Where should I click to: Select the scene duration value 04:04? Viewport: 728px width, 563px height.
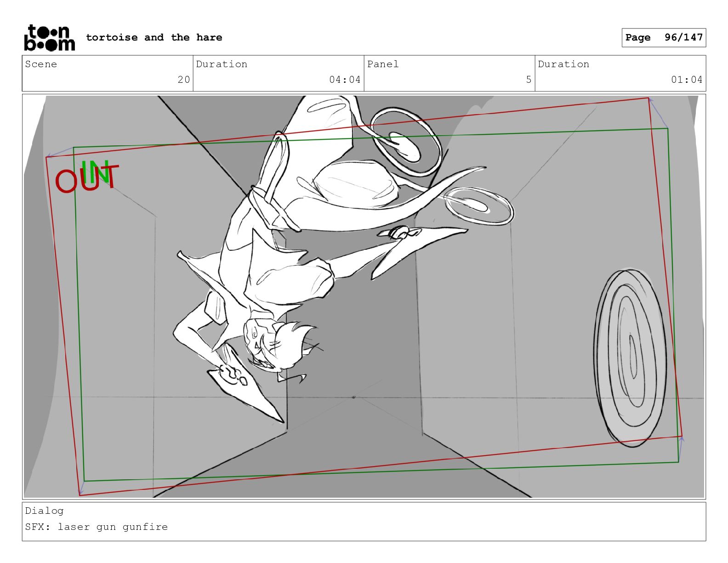pos(345,80)
